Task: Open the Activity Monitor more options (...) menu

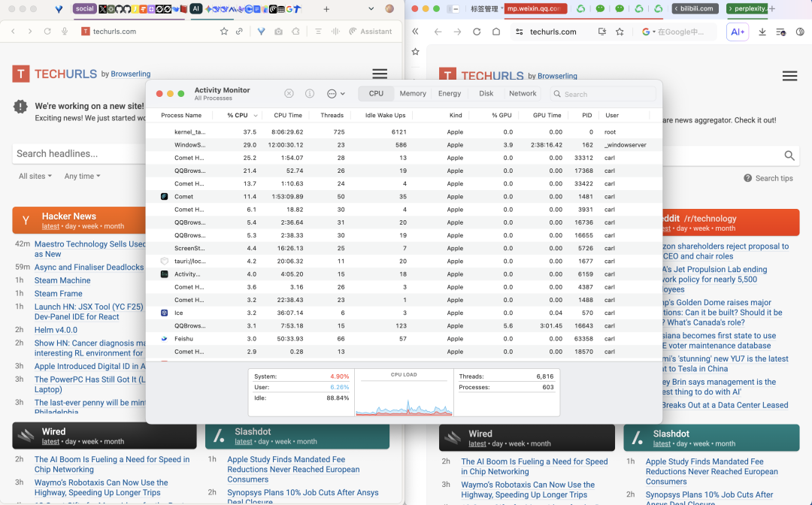Action: tap(332, 93)
